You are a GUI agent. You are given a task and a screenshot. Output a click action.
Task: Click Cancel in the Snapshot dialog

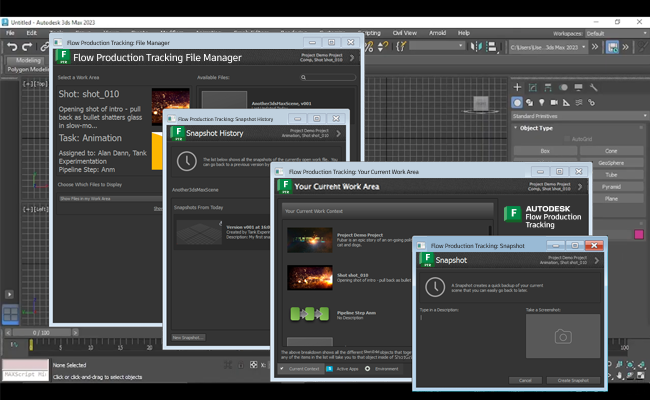click(525, 380)
